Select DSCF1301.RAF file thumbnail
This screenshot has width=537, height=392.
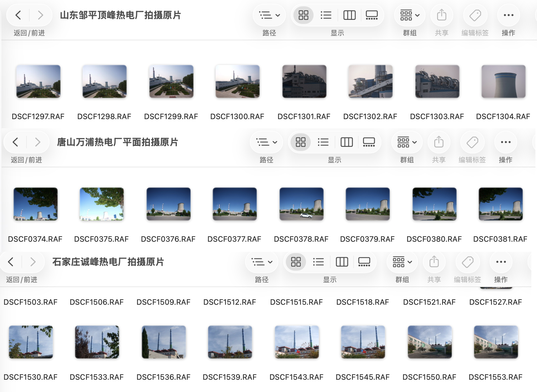coord(304,82)
